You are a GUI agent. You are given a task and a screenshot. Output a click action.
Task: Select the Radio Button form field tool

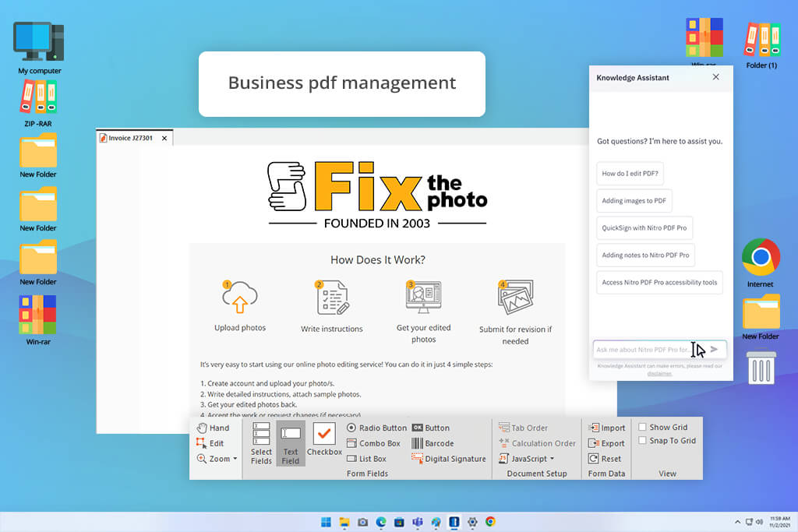click(x=376, y=428)
